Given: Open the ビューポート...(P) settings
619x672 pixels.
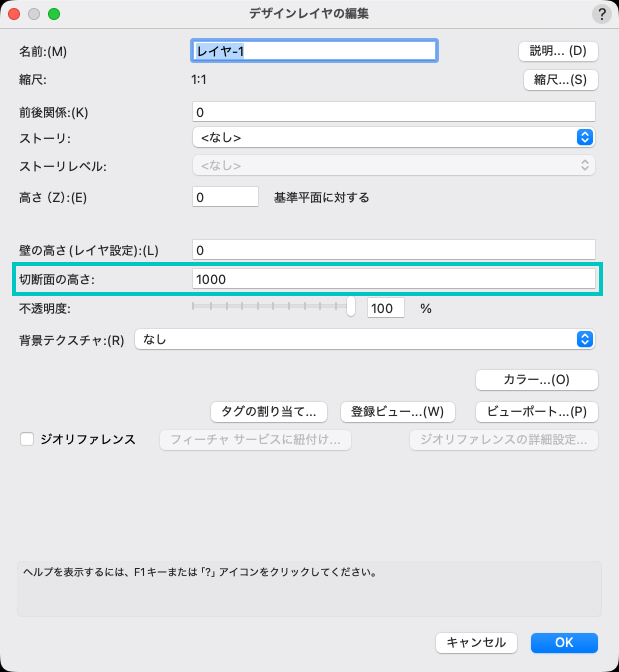Looking at the screenshot, I should [x=536, y=411].
